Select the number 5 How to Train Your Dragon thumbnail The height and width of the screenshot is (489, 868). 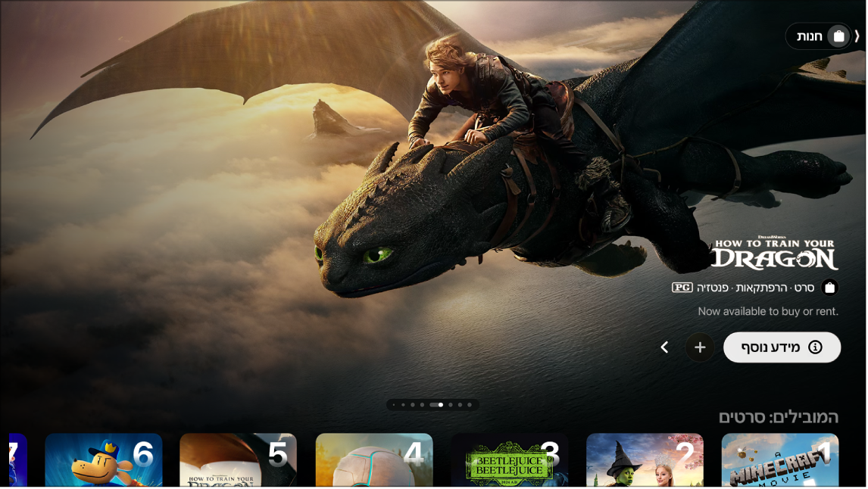[238, 460]
